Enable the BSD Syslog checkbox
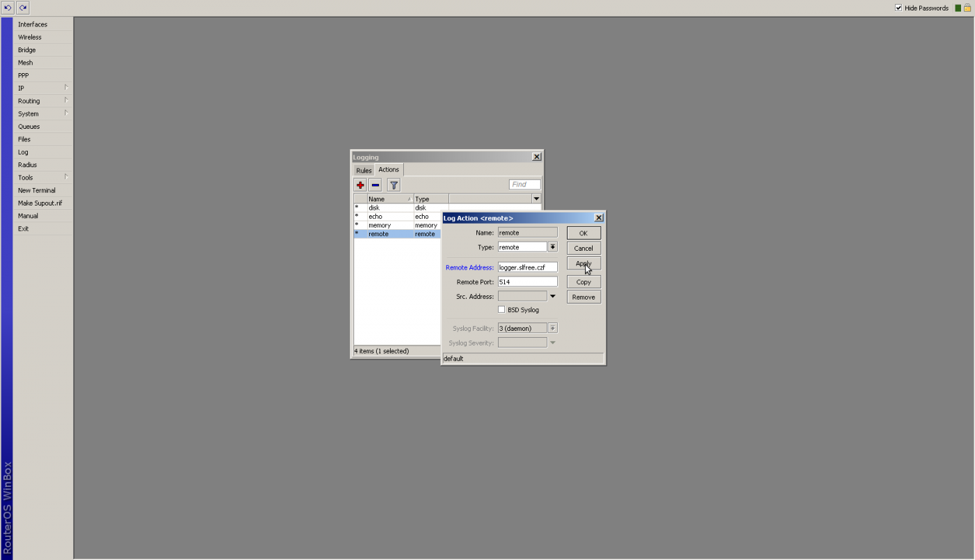 [x=501, y=309]
